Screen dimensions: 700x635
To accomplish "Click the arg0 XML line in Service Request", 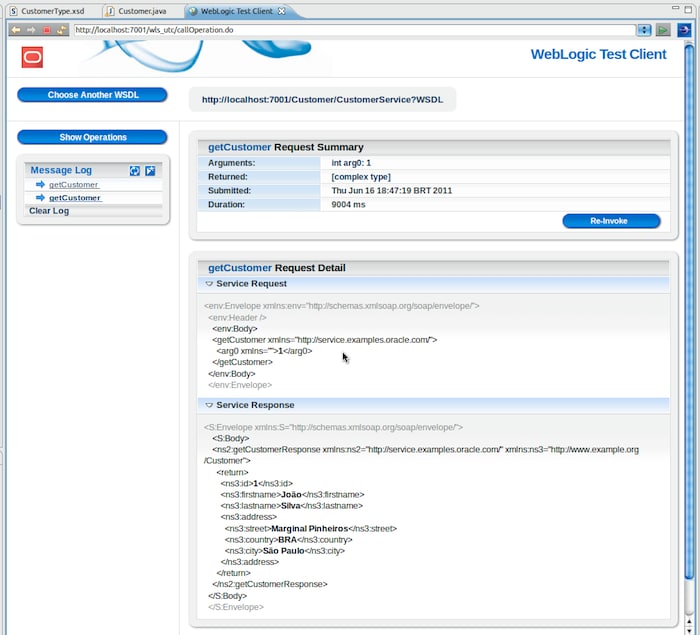I will click(264, 351).
